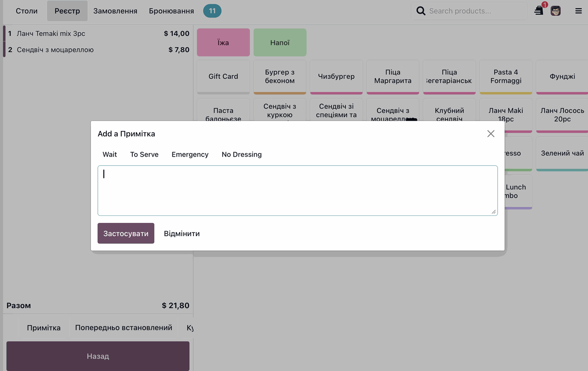This screenshot has height=371, width=588.
Task: Pick the Emergency quick note
Action: click(x=190, y=155)
